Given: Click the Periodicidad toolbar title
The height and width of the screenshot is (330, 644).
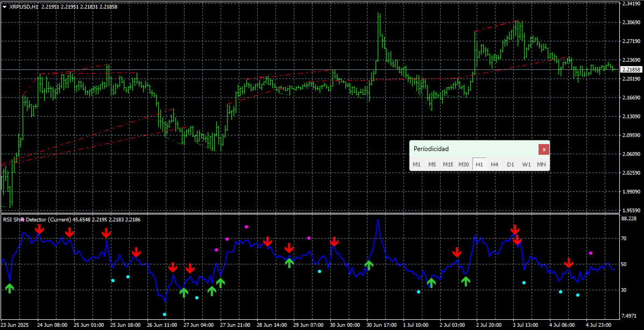Looking at the screenshot, I should click(x=431, y=148).
